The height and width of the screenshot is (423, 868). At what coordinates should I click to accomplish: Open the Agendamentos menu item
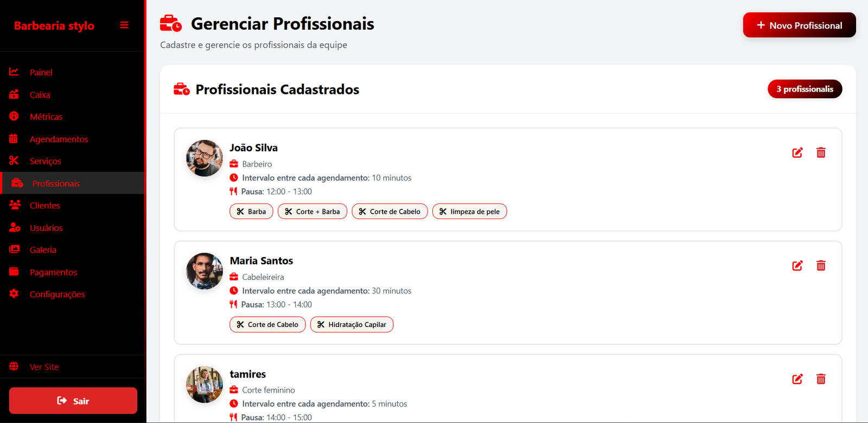coord(59,139)
